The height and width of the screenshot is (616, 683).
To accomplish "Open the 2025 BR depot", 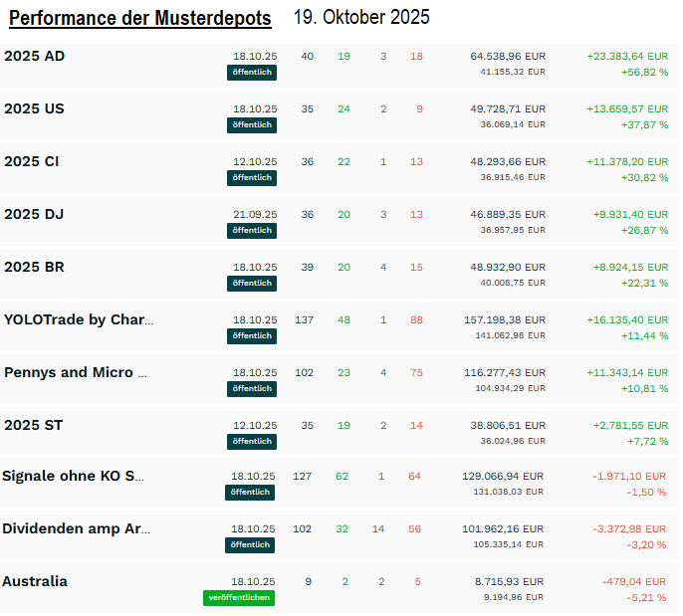I will (x=35, y=267).
